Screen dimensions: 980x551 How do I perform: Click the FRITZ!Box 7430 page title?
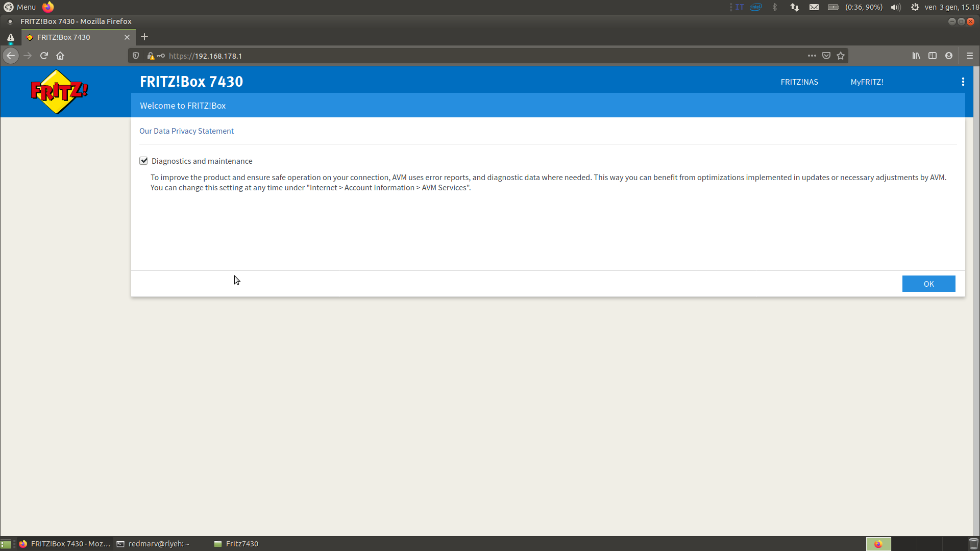(191, 82)
